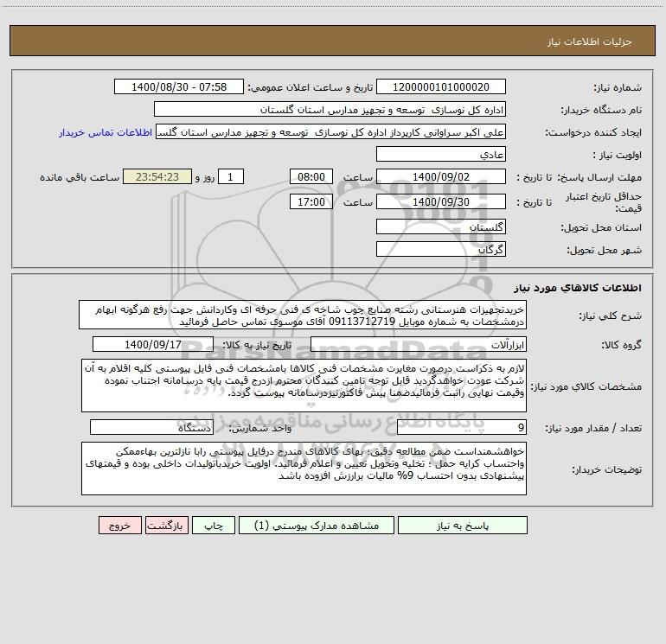Screen dimensions: 666x644
Task: Click the 'گروه کالا:' label
Action: (621, 345)
